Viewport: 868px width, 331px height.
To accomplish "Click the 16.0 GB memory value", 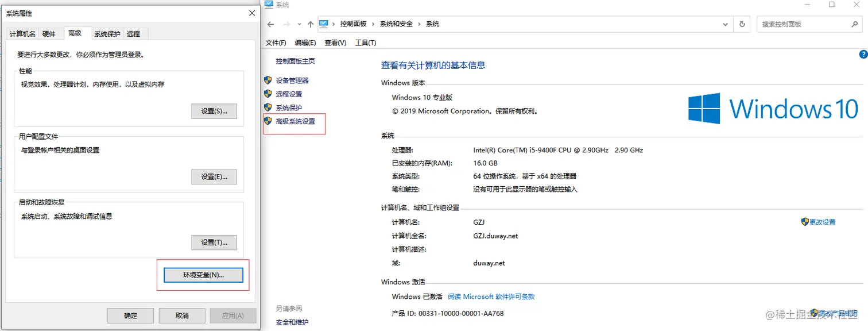I will [485, 163].
